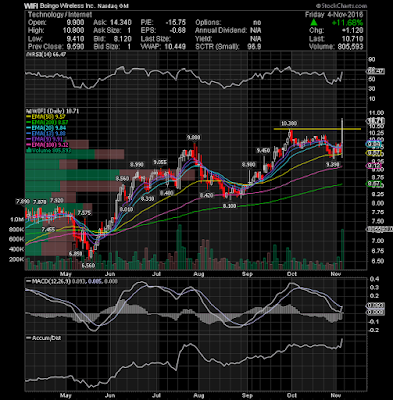Click the green EMA(200) legend entry
Screen dimensions: 393x400
point(48,122)
